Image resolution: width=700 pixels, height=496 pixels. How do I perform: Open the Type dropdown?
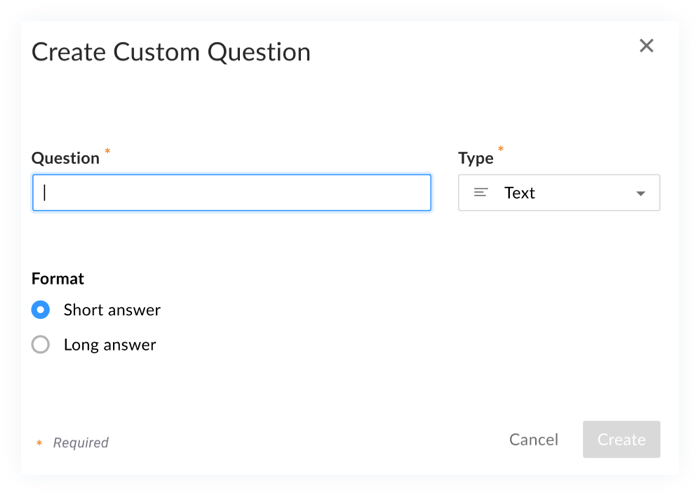tap(559, 193)
